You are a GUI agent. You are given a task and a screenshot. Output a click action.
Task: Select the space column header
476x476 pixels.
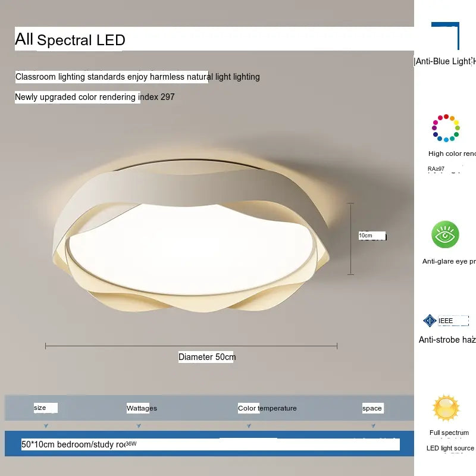[372, 408]
